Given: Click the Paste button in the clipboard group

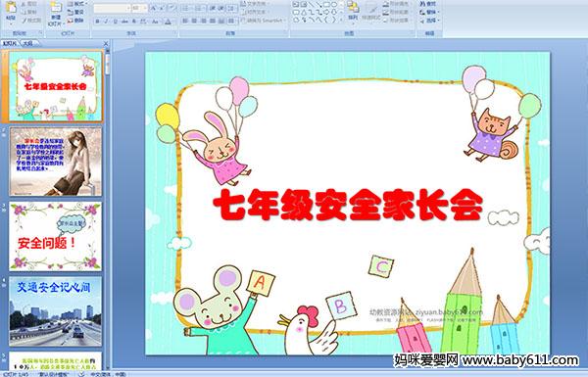Looking at the screenshot, I should click(11, 13).
